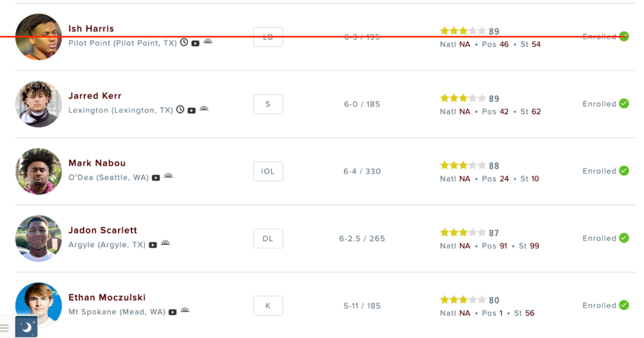The width and height of the screenshot is (644, 338).
Task: Click Jadon Scarlett's profile photo
Action: click(x=39, y=238)
